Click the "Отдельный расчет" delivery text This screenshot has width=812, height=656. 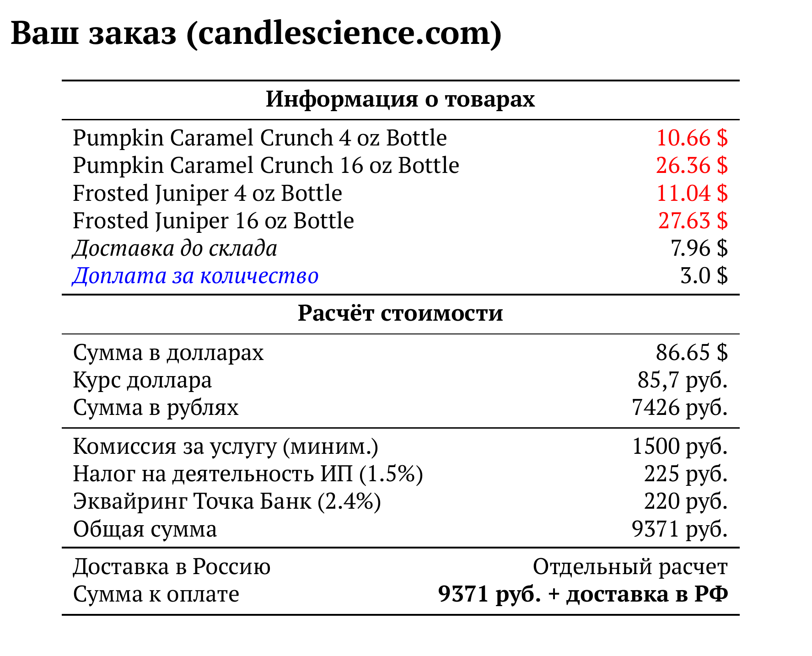click(x=630, y=567)
